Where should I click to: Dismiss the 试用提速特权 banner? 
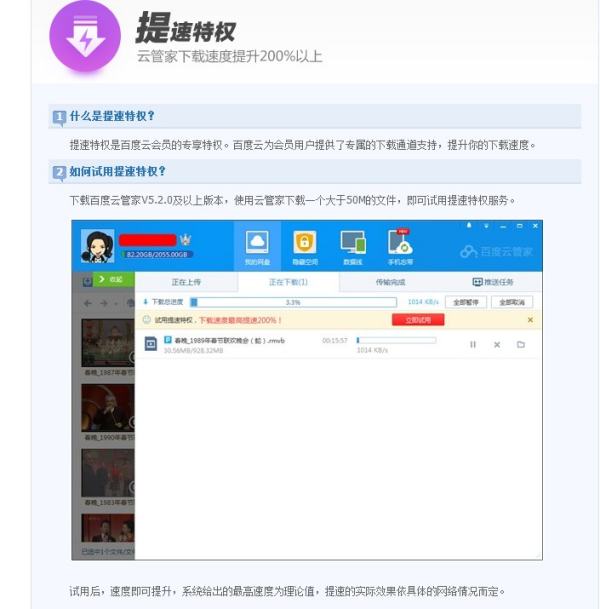click(x=530, y=320)
